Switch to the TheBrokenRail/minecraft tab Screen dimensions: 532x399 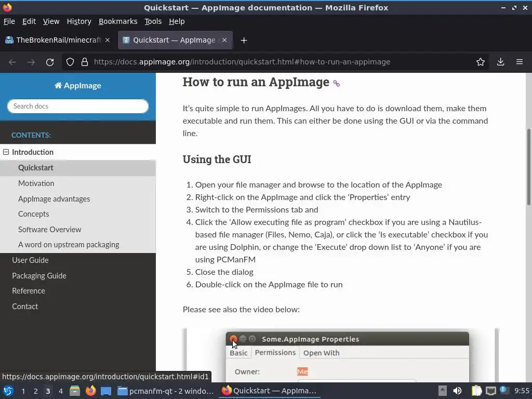[x=58, y=40]
